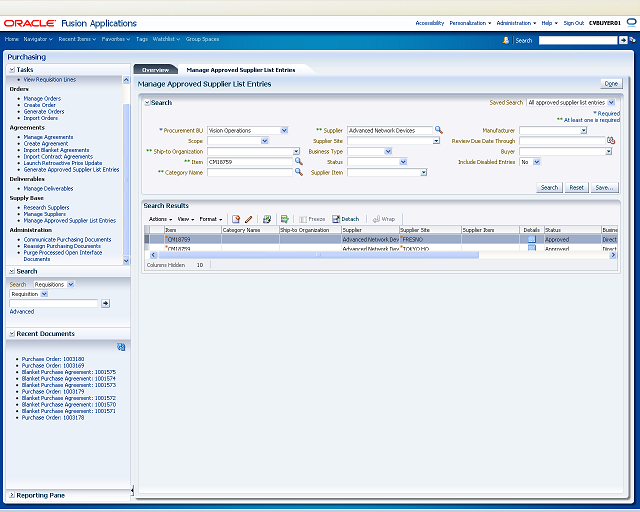Switch to Overview tab
The image size is (640, 512).
[x=155, y=70]
